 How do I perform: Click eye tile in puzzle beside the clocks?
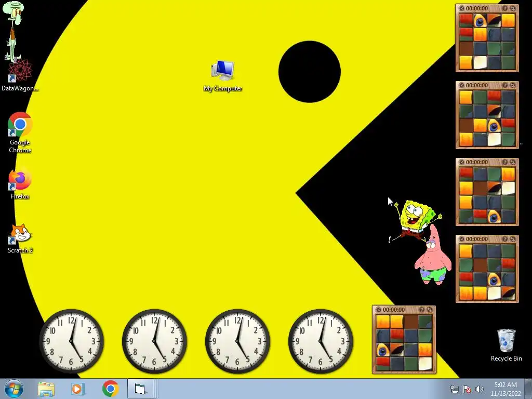click(x=383, y=350)
